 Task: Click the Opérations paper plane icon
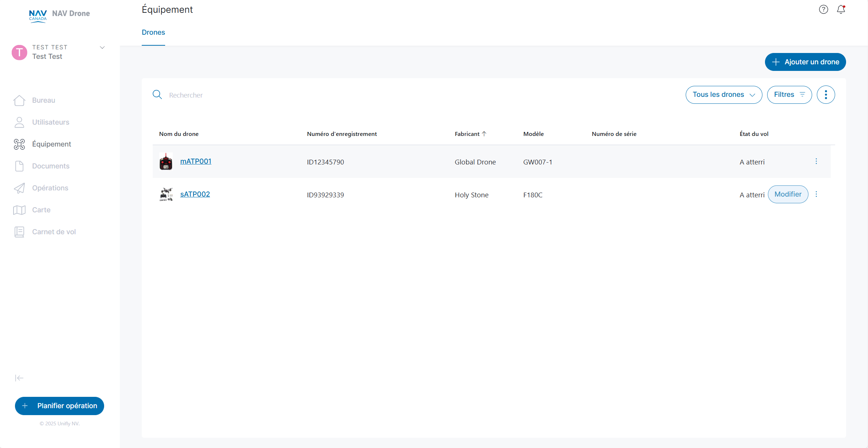19,188
